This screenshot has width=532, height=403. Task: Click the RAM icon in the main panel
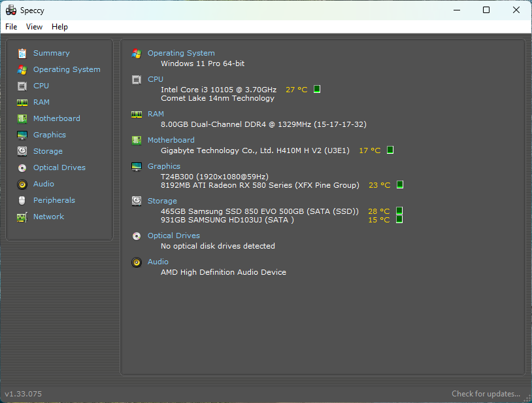(x=137, y=114)
